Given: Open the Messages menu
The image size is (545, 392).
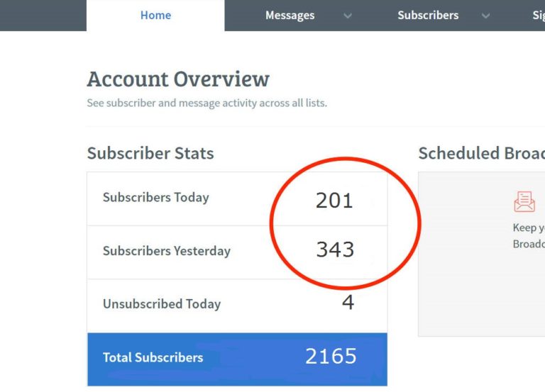Looking at the screenshot, I should click(290, 16).
